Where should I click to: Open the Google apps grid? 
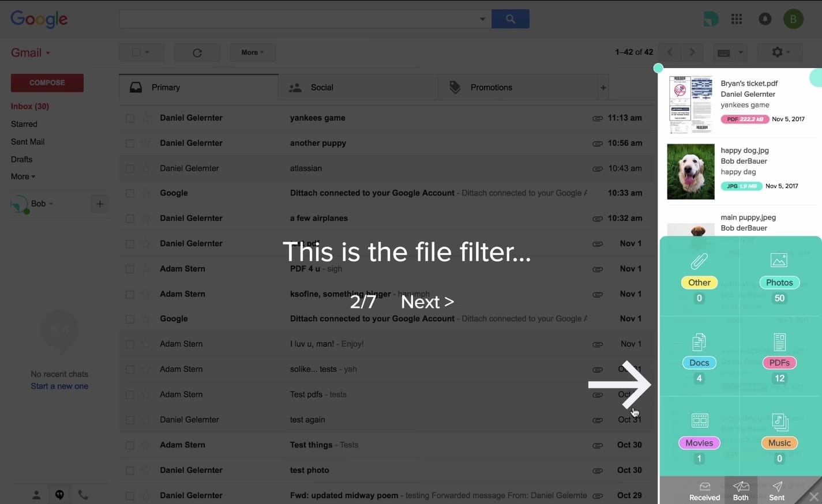click(x=737, y=19)
